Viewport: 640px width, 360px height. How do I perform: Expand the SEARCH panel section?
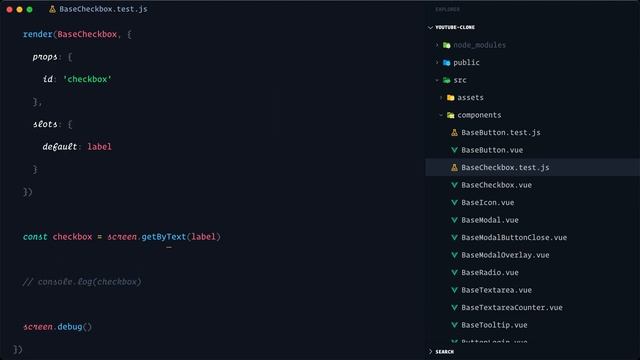[430, 351]
